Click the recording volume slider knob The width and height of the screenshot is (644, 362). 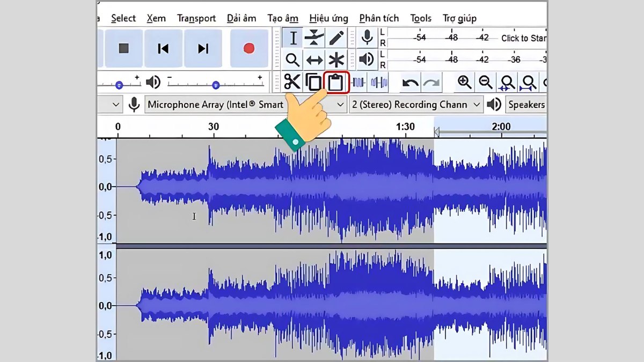click(x=119, y=85)
